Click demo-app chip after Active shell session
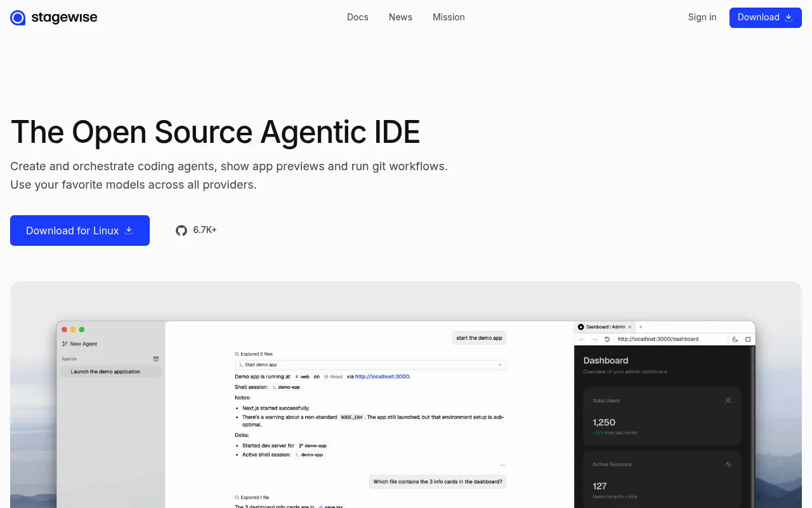812x508 pixels. 309,455
